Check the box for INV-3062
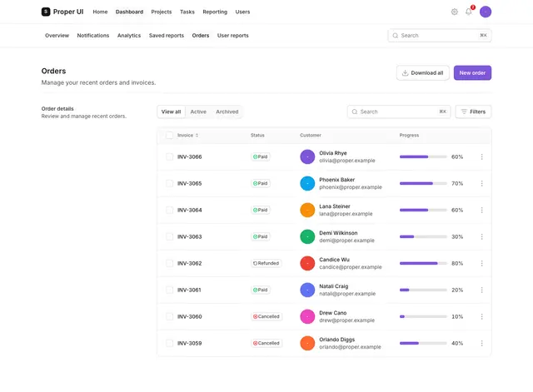This screenshot has height=392, width=533. (x=169, y=263)
